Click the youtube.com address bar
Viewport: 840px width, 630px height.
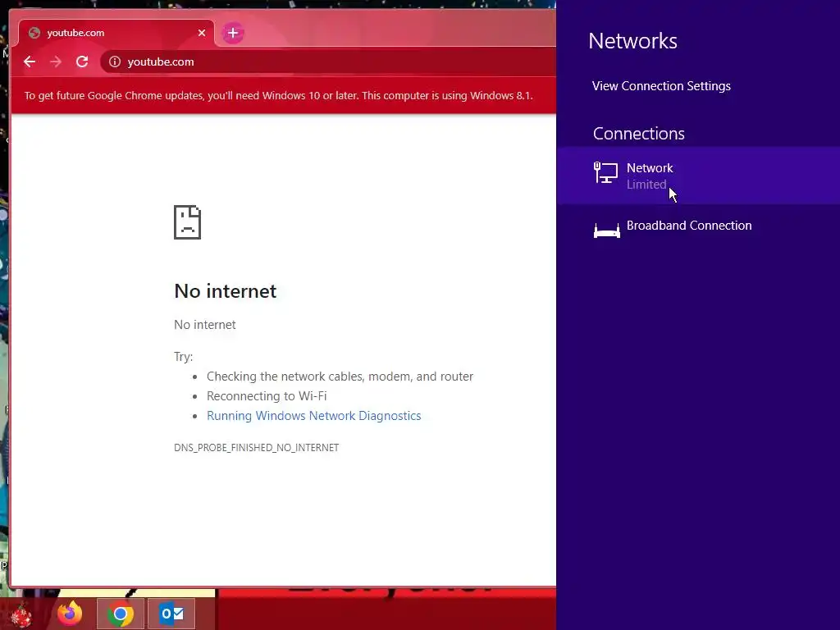326,62
